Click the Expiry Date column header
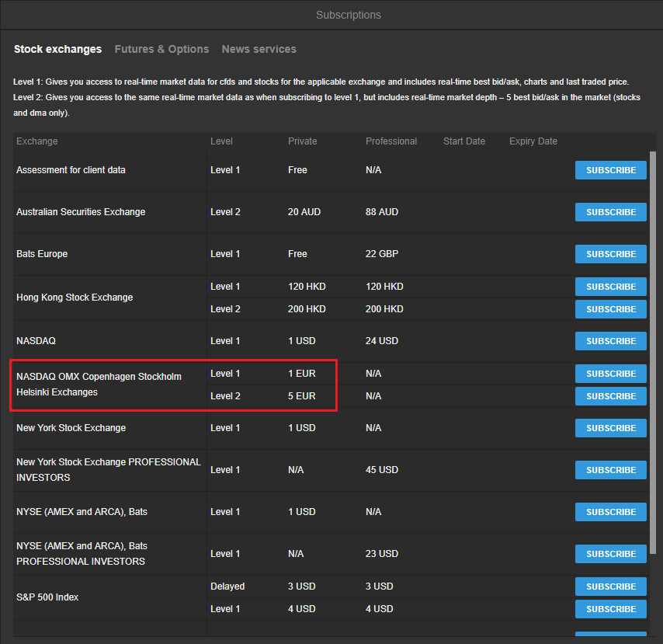Screen dimensions: 663x644 533,141
